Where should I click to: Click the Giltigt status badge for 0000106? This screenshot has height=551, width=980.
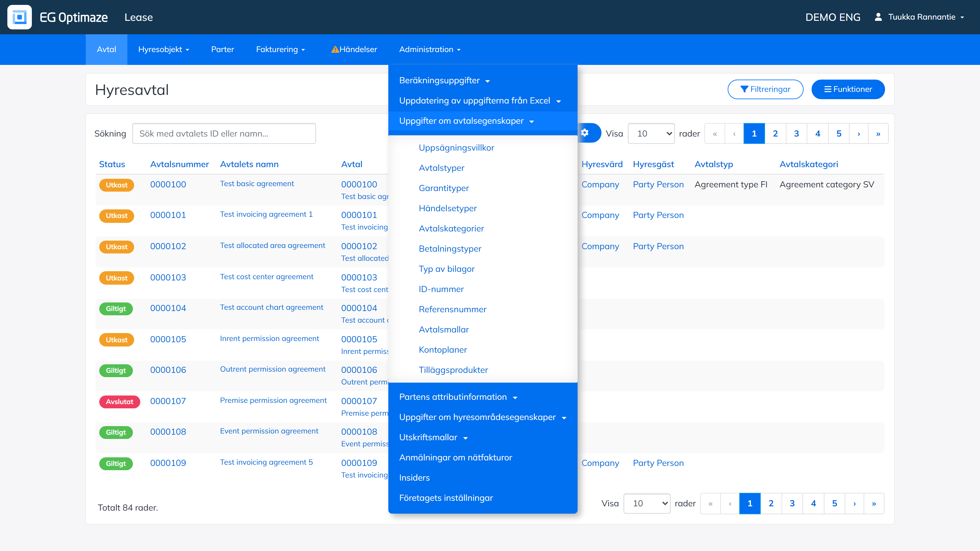(116, 370)
